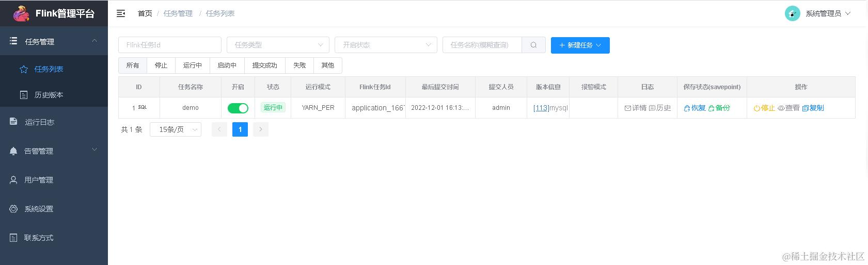Click the previous page arrow

(219, 129)
